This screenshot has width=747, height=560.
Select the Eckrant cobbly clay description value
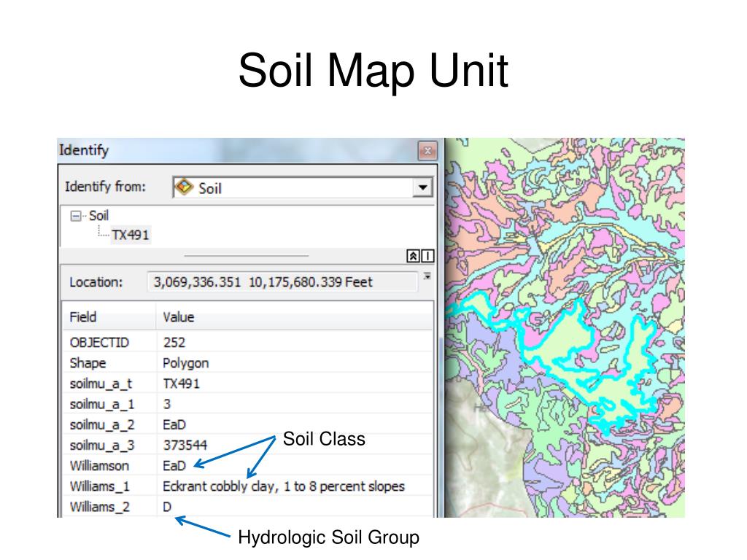tap(284, 486)
